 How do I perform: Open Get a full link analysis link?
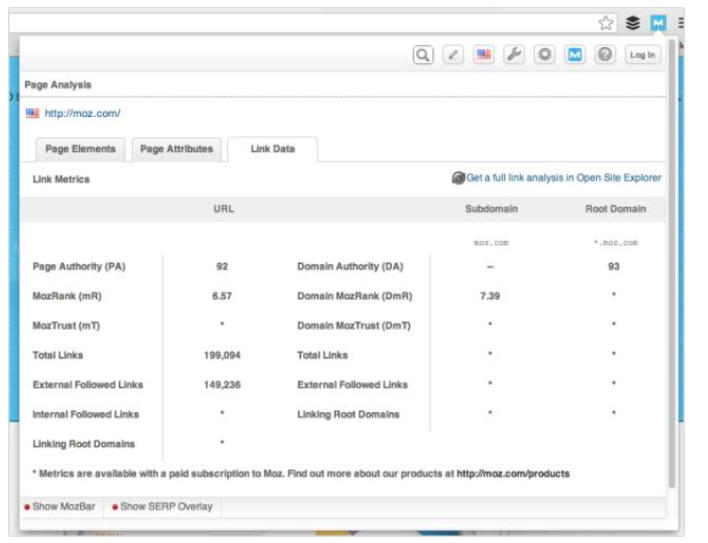tap(564, 178)
